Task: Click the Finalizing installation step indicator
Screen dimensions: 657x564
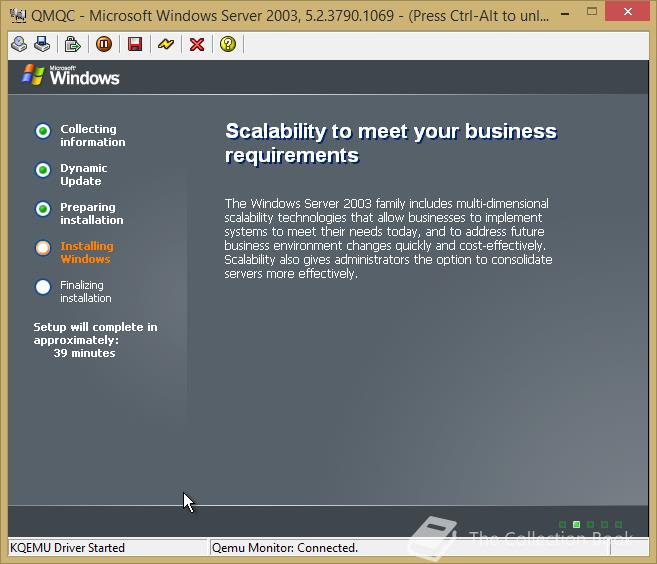Action: pyautogui.click(x=43, y=287)
